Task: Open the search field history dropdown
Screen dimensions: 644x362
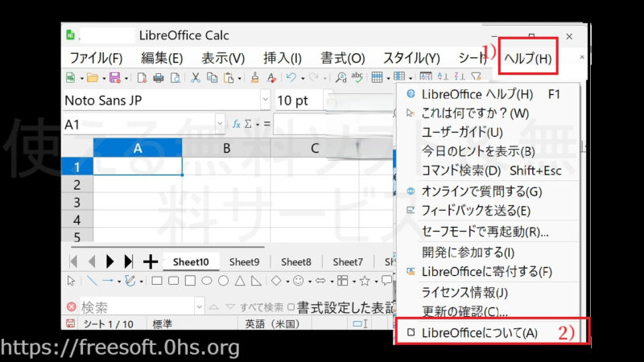Action: pos(199,307)
